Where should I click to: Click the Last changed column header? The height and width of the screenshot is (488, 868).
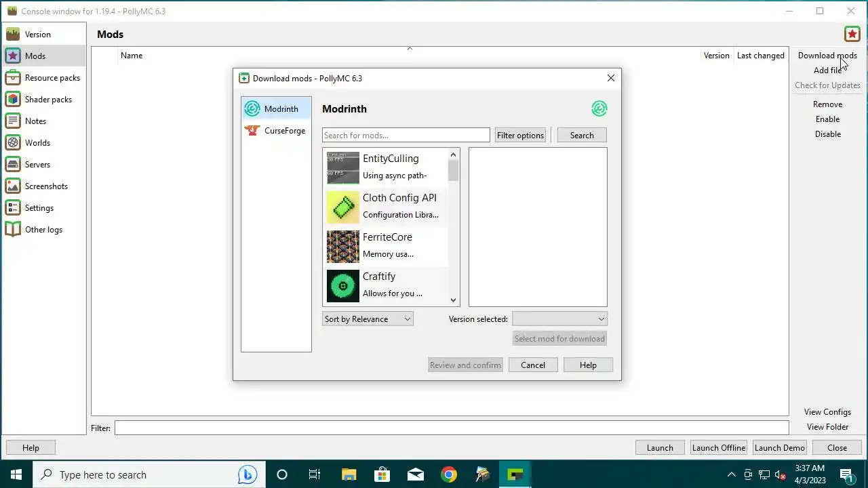click(x=761, y=56)
